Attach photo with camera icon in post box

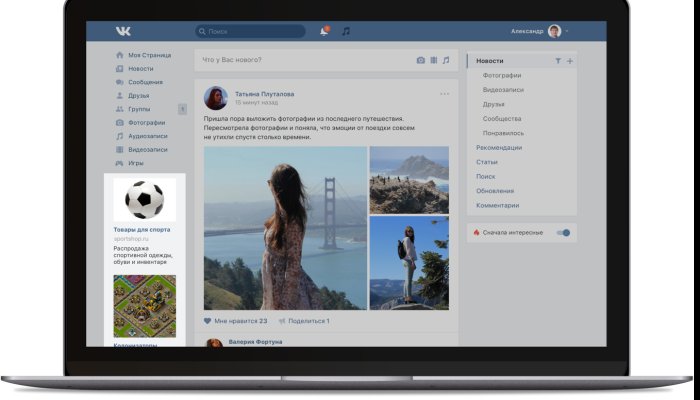point(421,60)
